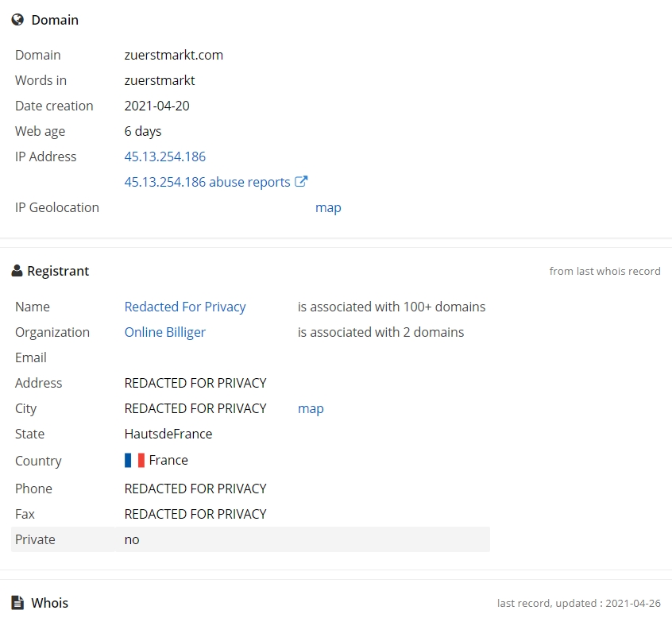Click the external link icon after abuse reports
Screen dimensions: 672x618
click(301, 181)
